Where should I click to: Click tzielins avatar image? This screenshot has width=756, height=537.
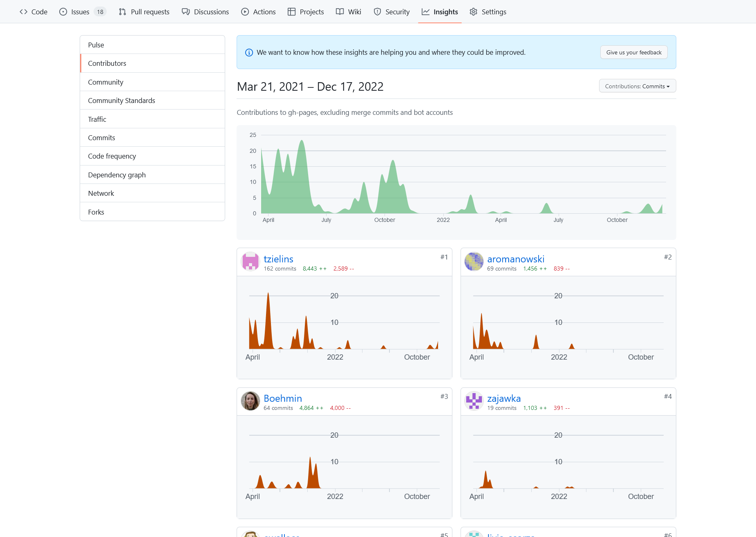tap(251, 262)
